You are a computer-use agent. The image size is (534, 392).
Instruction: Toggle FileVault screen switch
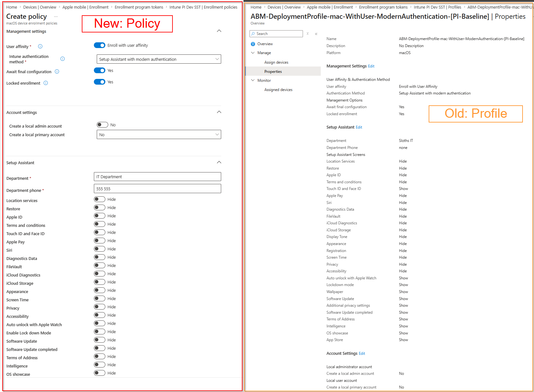point(100,265)
